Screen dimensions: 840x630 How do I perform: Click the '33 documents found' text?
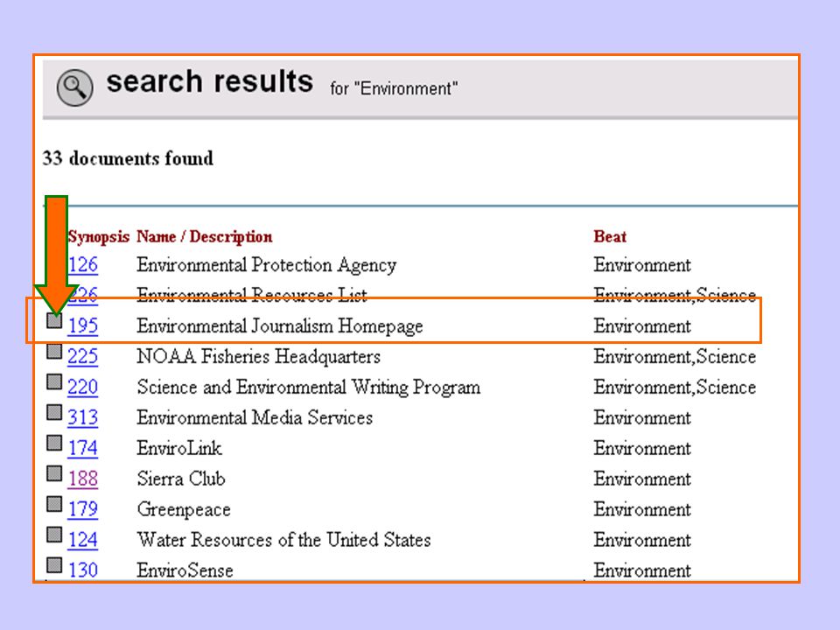[x=128, y=158]
